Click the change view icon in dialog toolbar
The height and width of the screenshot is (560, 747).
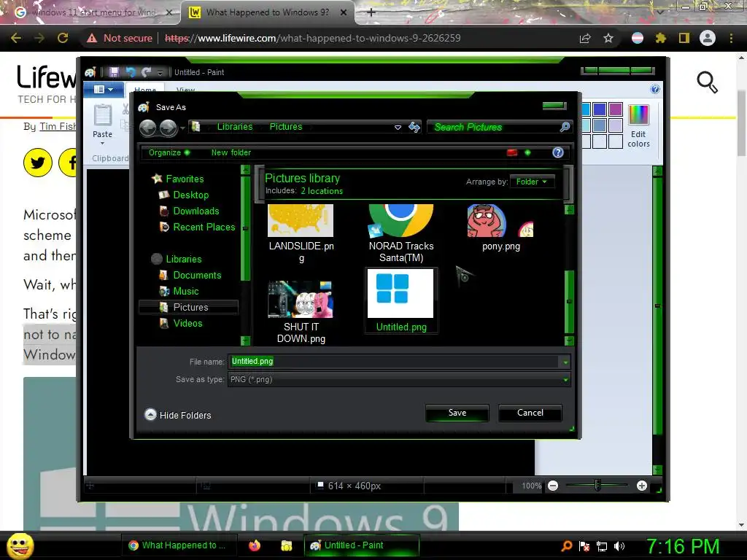(512, 152)
